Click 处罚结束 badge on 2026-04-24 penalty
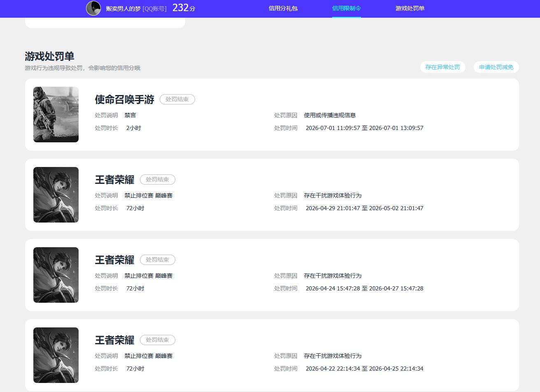 tap(158, 260)
